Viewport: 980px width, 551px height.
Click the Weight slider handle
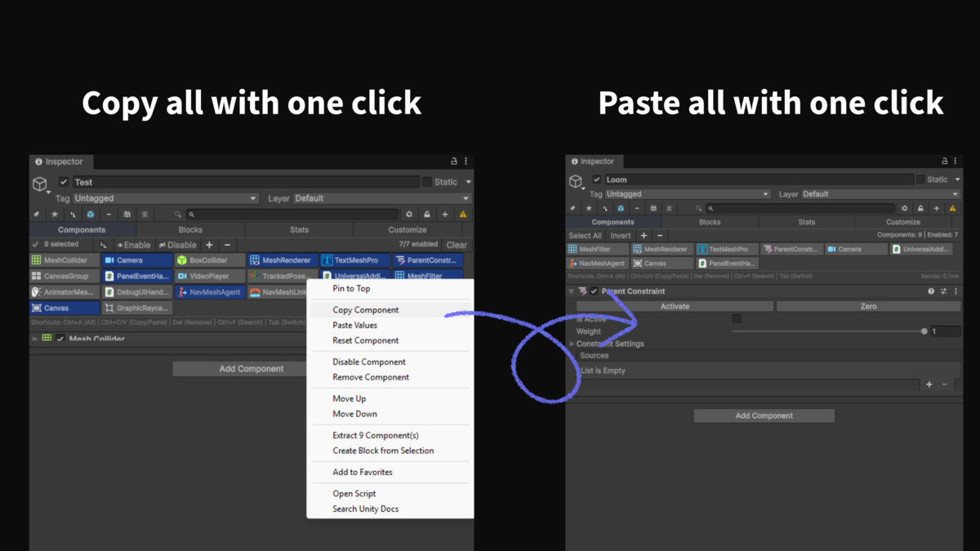click(924, 331)
